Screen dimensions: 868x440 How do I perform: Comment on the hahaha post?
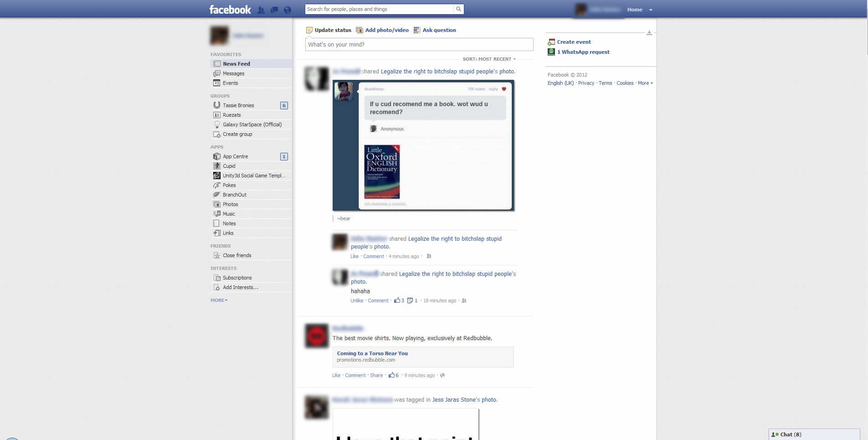[x=378, y=300]
